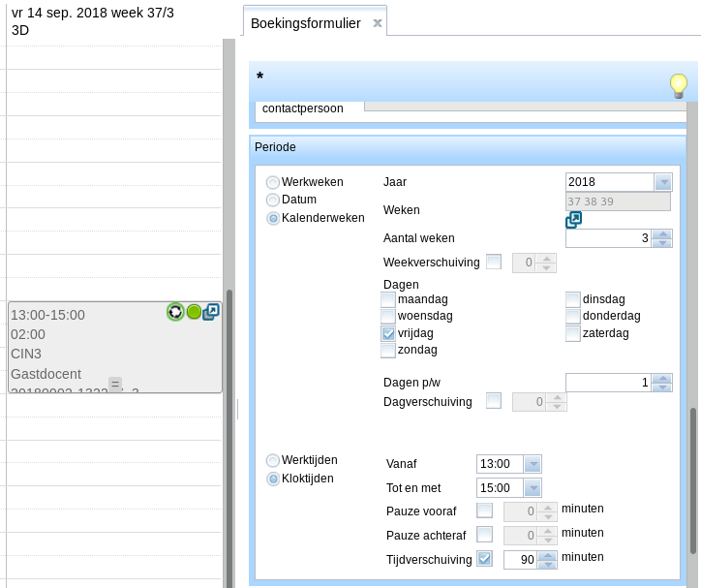Enable the Dagverschuiving checkbox
This screenshot has height=588, width=701.
(x=494, y=401)
